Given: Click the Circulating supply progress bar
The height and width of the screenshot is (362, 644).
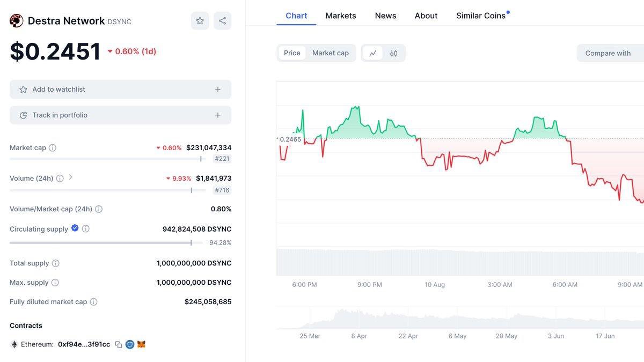Looking at the screenshot, I should 106,242.
